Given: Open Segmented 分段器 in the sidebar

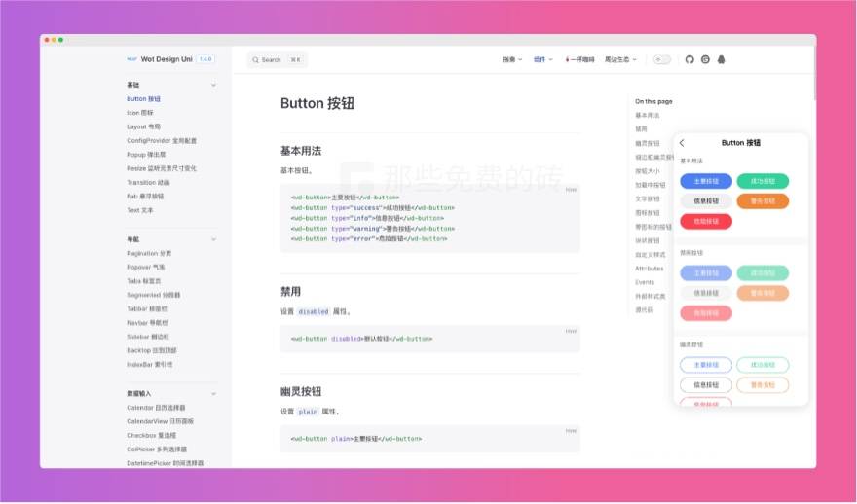Looking at the screenshot, I should tap(154, 295).
